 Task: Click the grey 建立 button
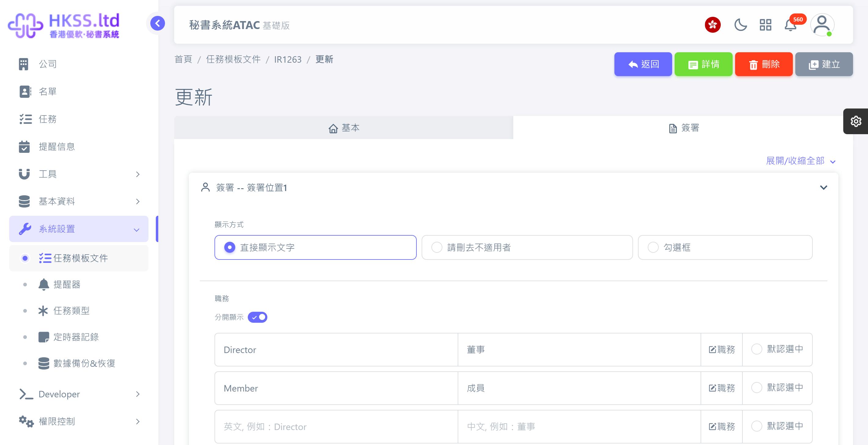click(x=824, y=64)
